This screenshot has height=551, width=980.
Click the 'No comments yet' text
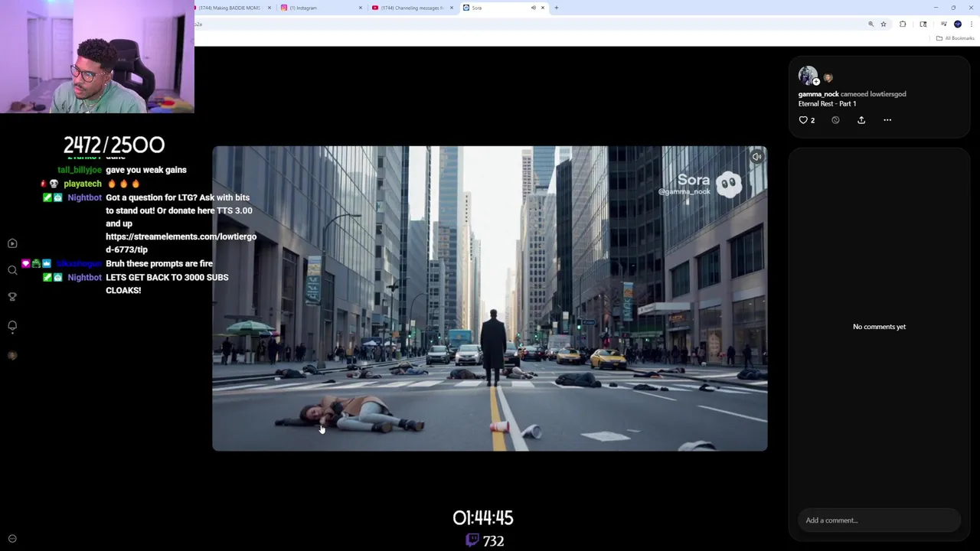[x=879, y=327]
